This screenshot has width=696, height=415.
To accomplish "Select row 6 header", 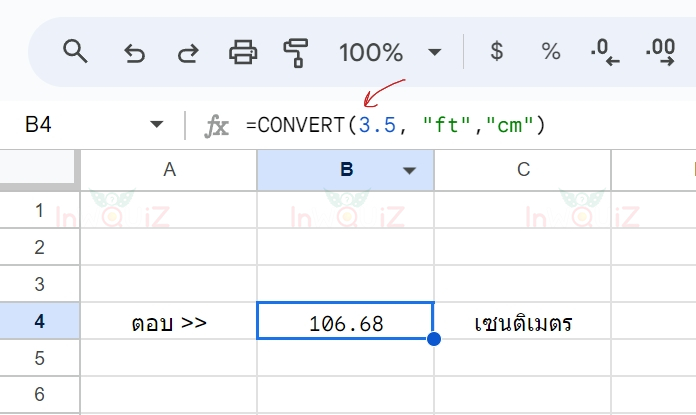I will (x=40, y=394).
